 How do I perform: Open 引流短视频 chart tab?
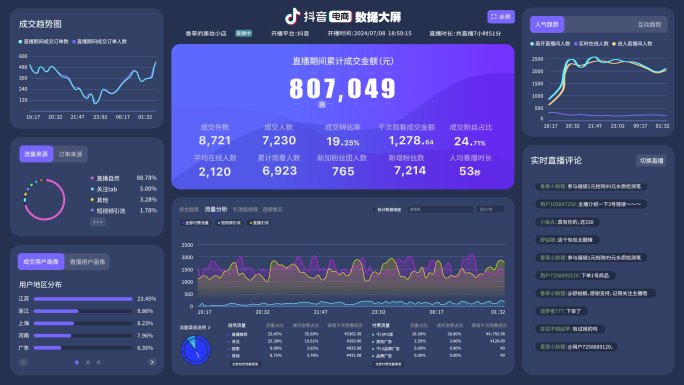pyautogui.click(x=245, y=210)
